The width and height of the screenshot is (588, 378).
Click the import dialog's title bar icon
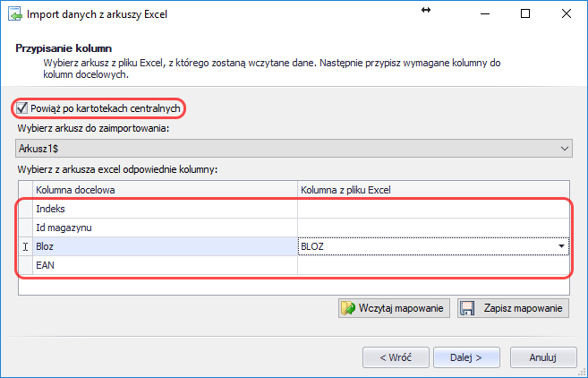click(x=15, y=14)
